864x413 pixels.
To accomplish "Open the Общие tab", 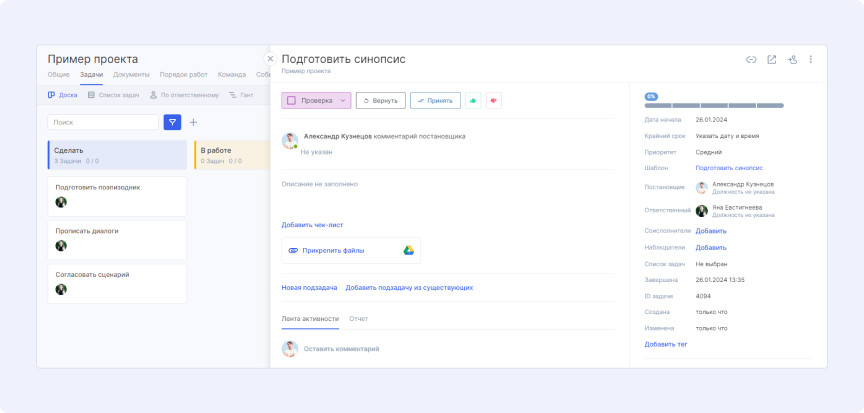I will tap(58, 74).
